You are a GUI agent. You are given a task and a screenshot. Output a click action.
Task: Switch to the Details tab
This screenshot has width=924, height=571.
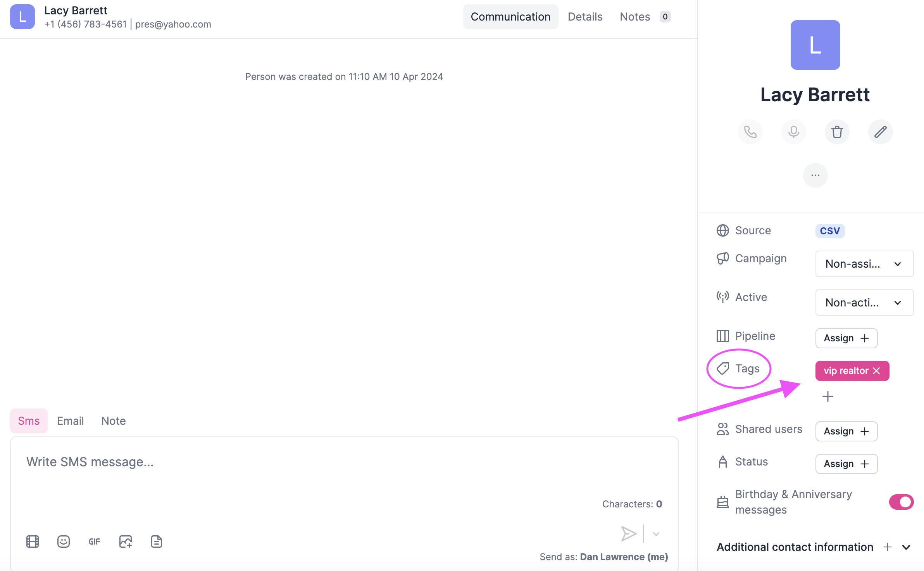pyautogui.click(x=585, y=17)
